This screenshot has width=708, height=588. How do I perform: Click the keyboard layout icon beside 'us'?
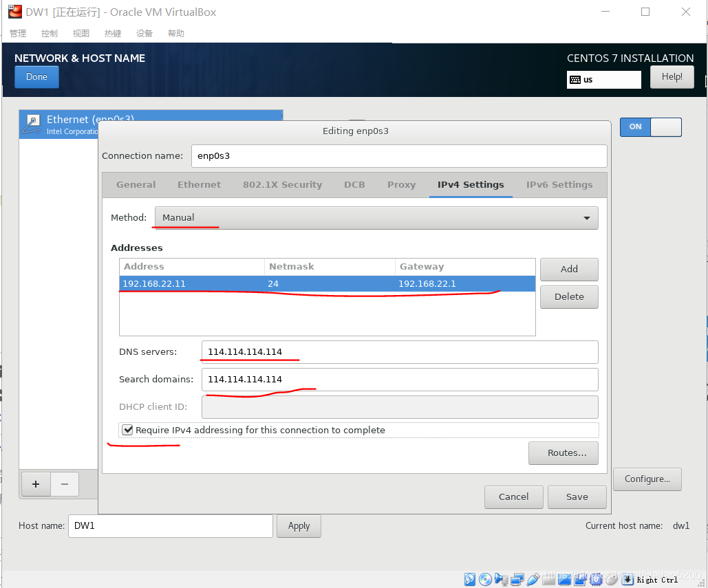click(575, 80)
